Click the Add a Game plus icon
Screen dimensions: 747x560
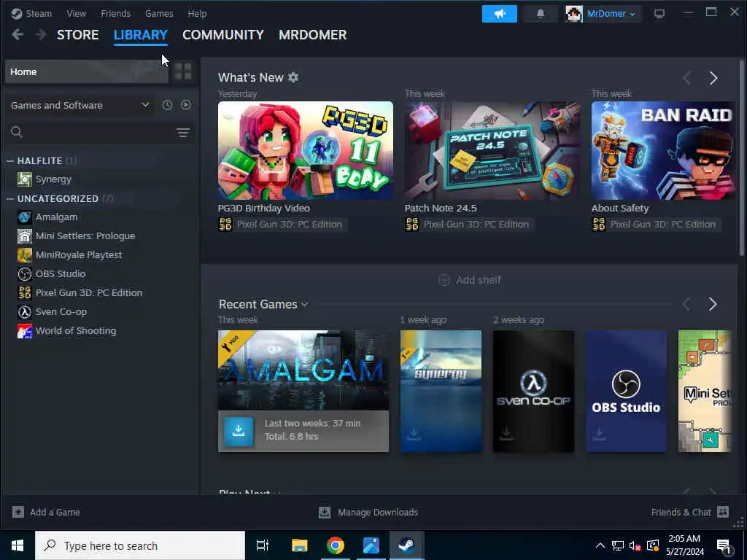tap(18, 513)
